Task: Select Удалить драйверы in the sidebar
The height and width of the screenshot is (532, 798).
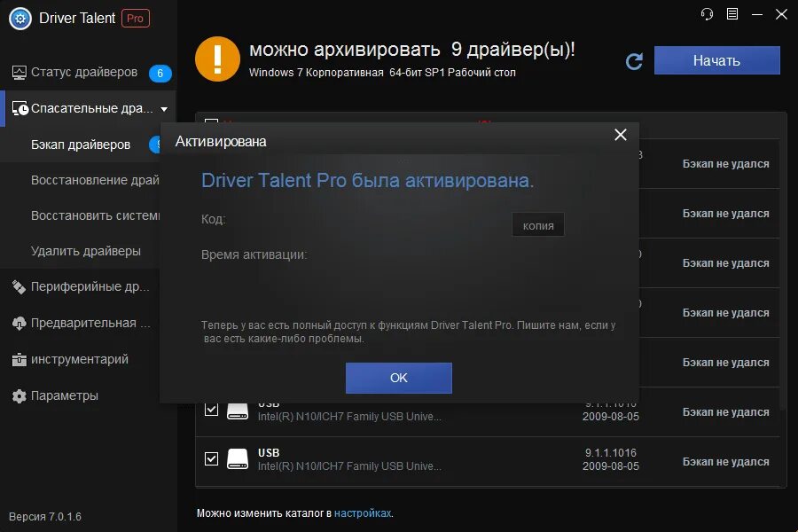Action: tap(85, 252)
